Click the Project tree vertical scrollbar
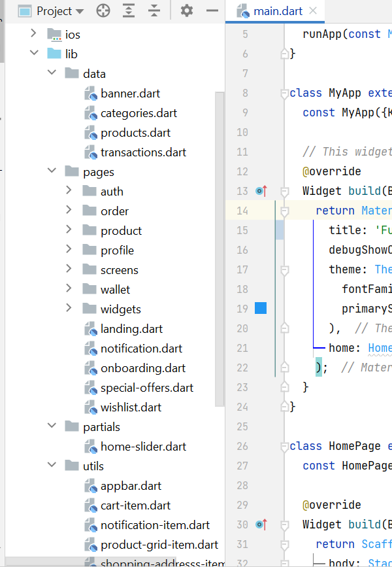392x567 pixels. point(220,249)
